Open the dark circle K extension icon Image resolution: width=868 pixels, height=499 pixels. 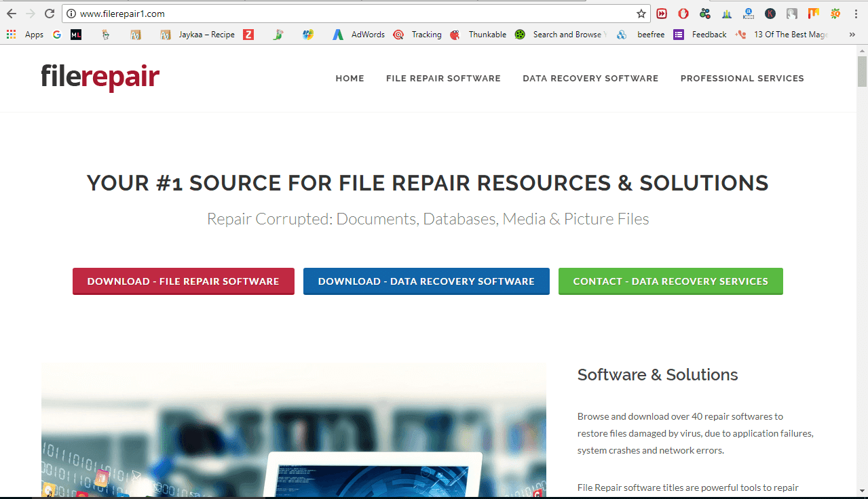click(x=770, y=14)
